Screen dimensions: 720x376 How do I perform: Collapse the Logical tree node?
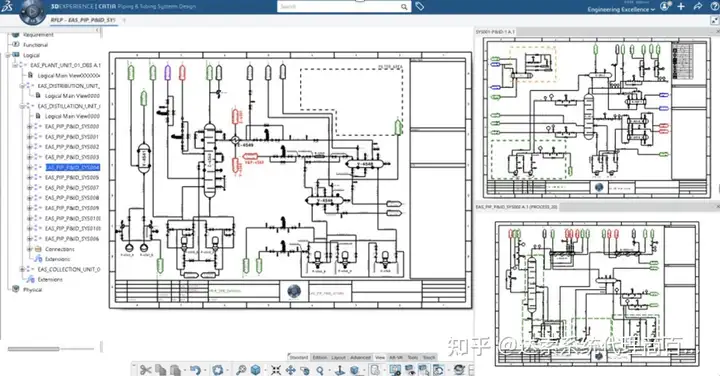point(7,55)
